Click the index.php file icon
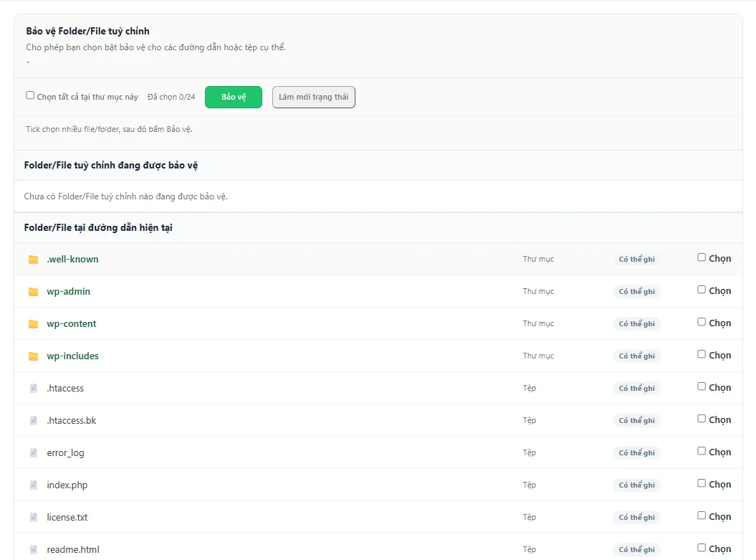756x560 pixels. (33, 485)
